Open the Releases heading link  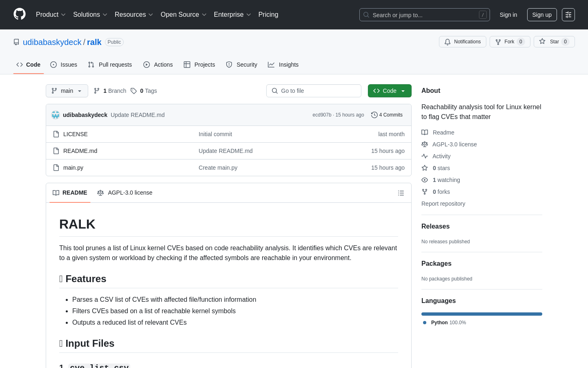pyautogui.click(x=435, y=227)
